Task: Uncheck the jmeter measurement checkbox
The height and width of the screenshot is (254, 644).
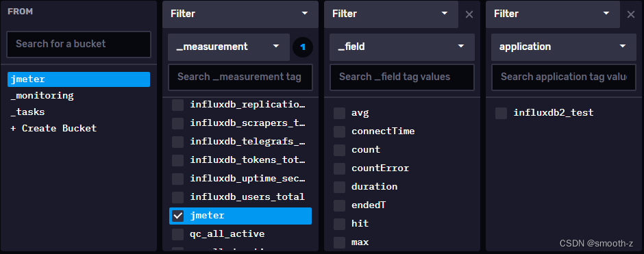Action: [178, 216]
